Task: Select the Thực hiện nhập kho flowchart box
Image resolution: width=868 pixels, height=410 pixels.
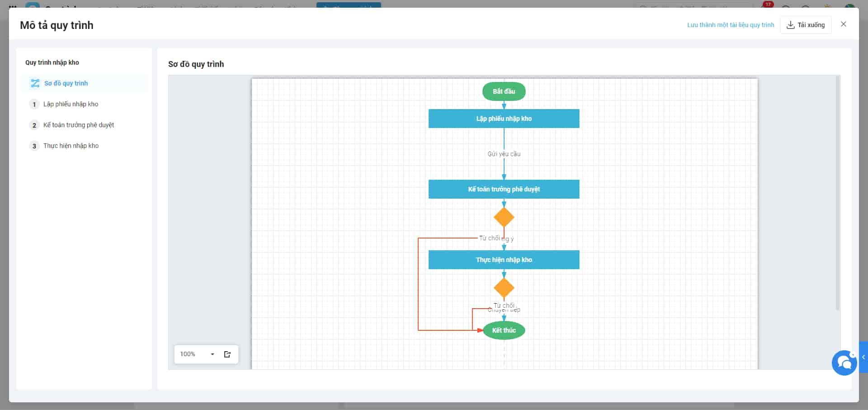Action: tap(504, 260)
